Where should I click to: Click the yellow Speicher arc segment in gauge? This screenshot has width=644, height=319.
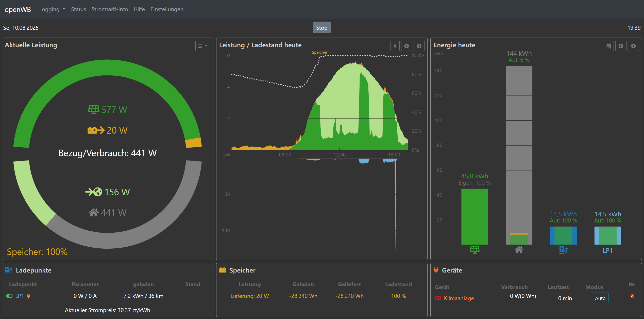click(x=194, y=143)
